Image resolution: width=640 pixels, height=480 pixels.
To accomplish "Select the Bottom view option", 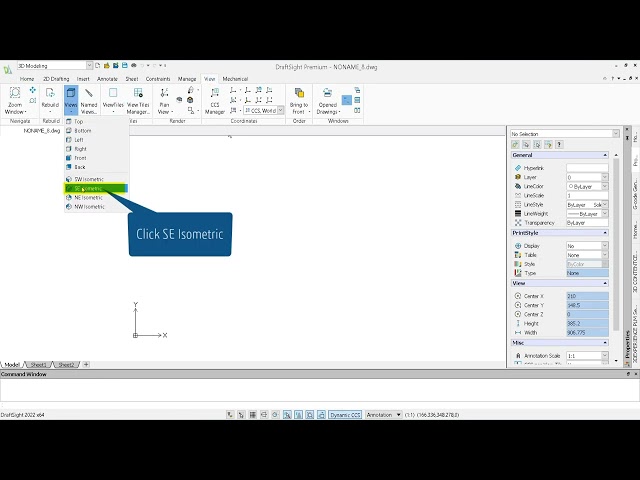I will 96,131.
